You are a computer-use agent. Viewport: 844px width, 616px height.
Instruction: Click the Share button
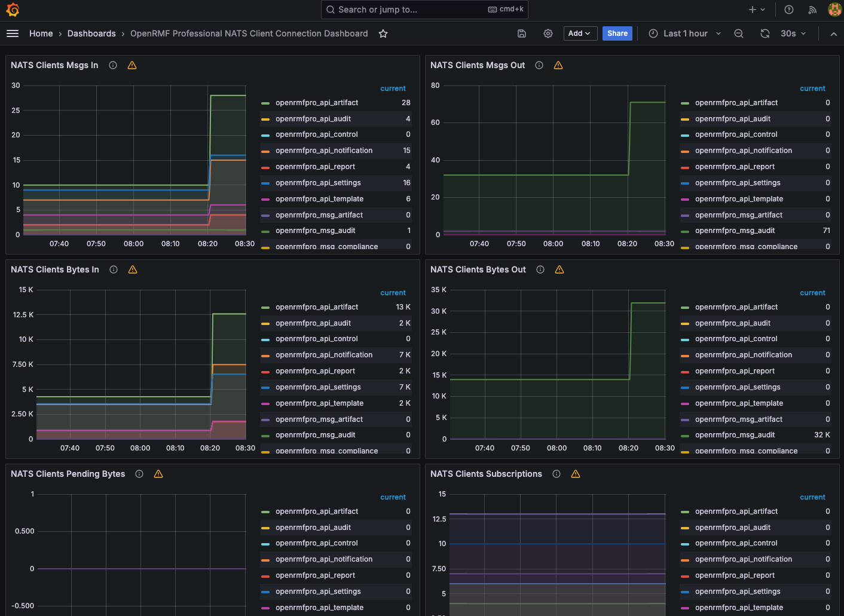[x=617, y=33]
